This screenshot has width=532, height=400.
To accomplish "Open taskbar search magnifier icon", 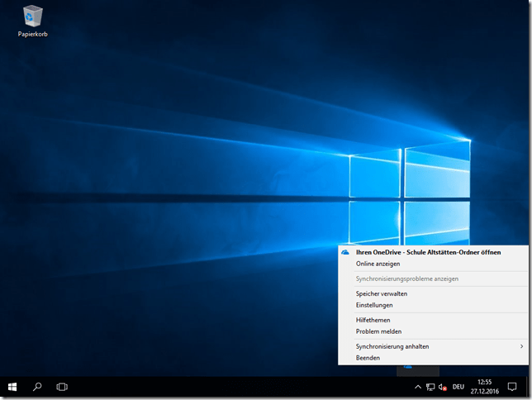I will pos(37,386).
